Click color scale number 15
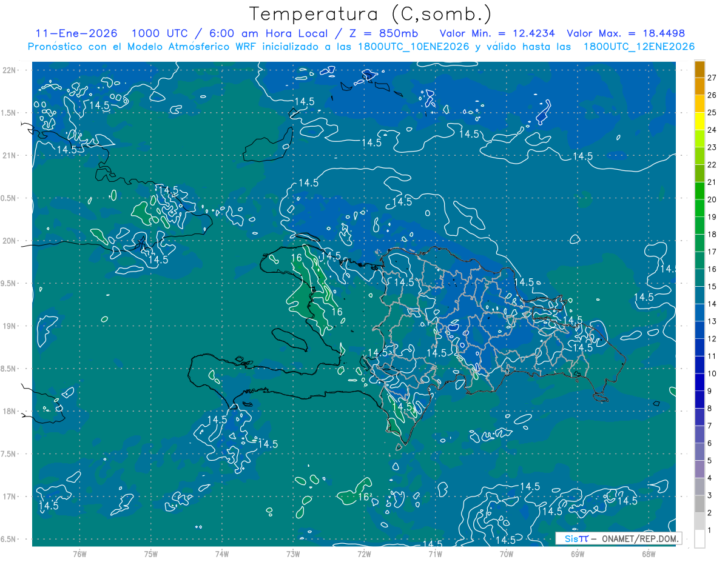Screen dimensions: 728x562 tap(712, 287)
